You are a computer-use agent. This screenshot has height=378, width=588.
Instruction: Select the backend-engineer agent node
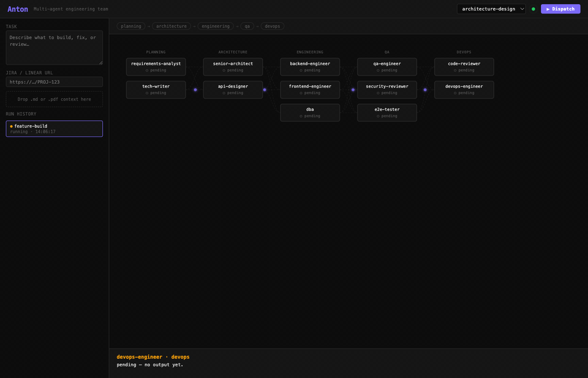coord(310,67)
